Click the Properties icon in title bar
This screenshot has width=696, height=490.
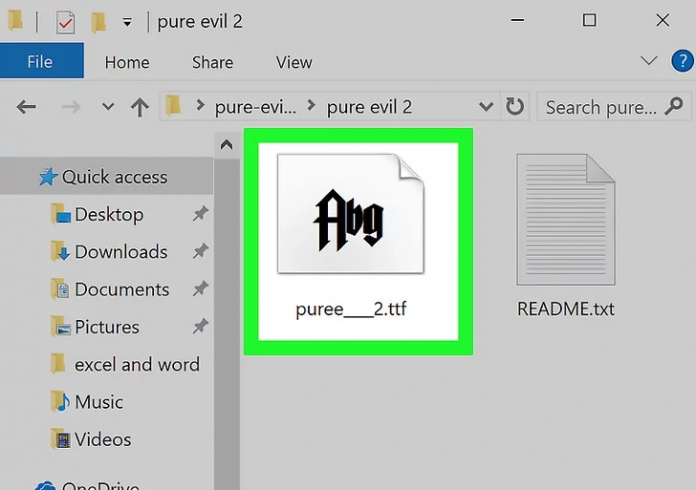point(65,21)
